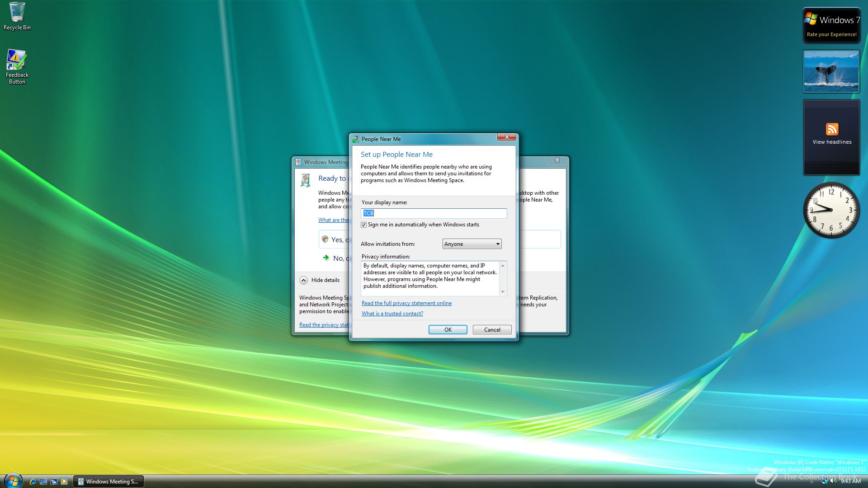Screen dimensions: 868x488
Task: Click the Meeting Space easel icon beside Ready to
Action: tap(306, 180)
